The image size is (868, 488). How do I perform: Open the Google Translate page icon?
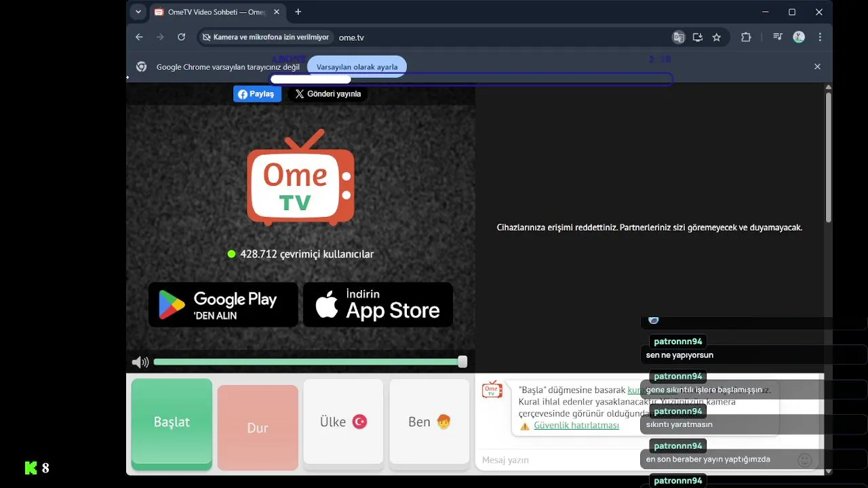pyautogui.click(x=678, y=37)
